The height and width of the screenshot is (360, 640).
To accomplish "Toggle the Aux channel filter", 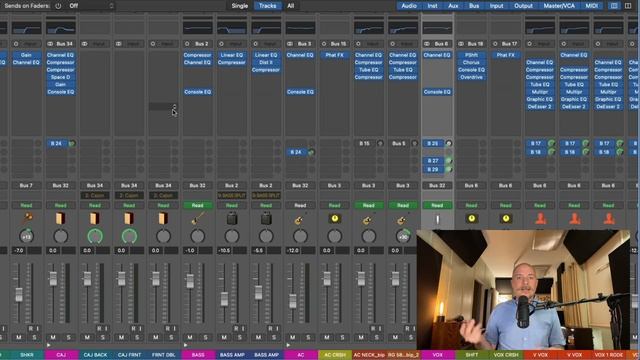I will (453, 6).
